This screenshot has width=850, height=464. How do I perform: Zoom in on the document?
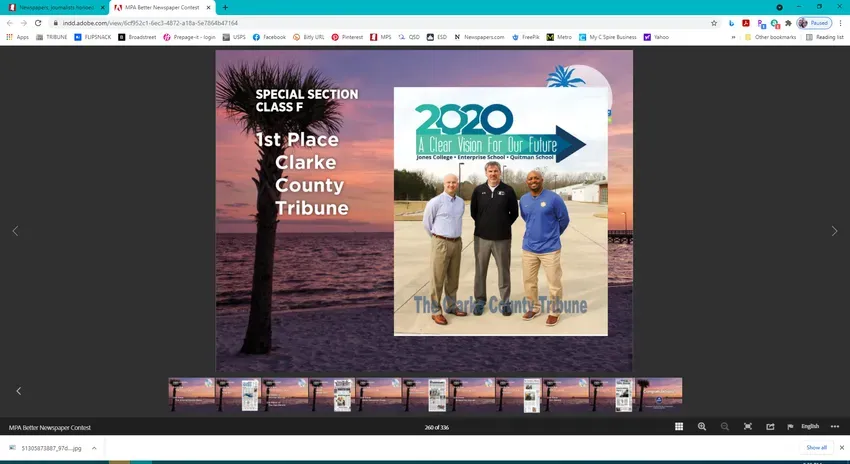702,427
